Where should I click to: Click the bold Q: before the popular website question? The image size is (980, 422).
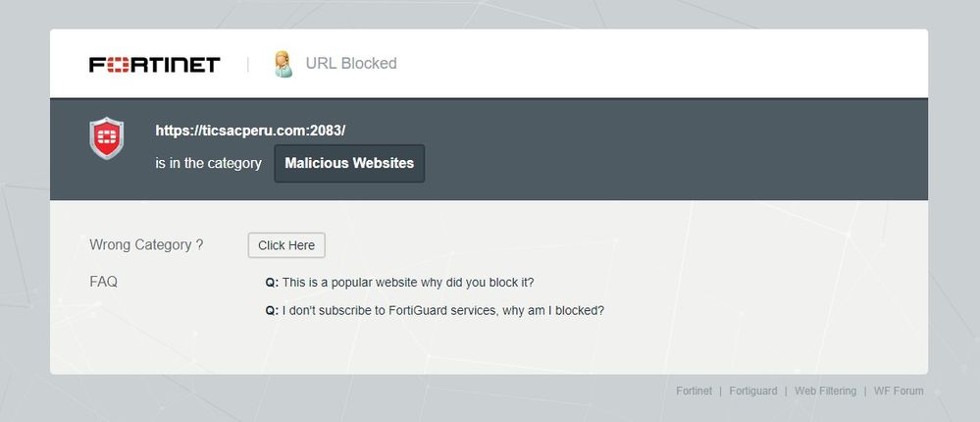(x=272, y=282)
